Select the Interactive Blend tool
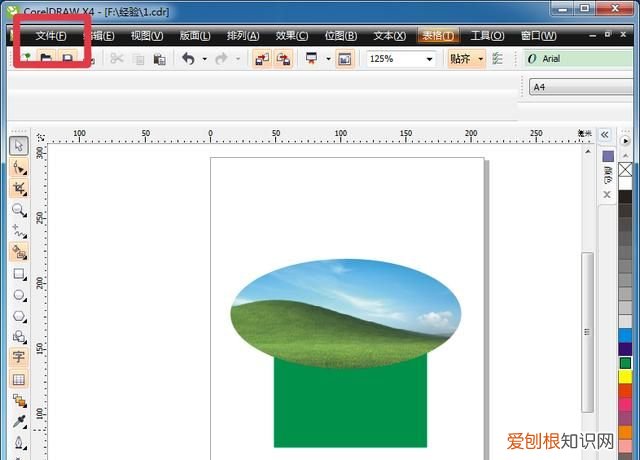Viewport: 640px width, 460px height. coord(19,400)
